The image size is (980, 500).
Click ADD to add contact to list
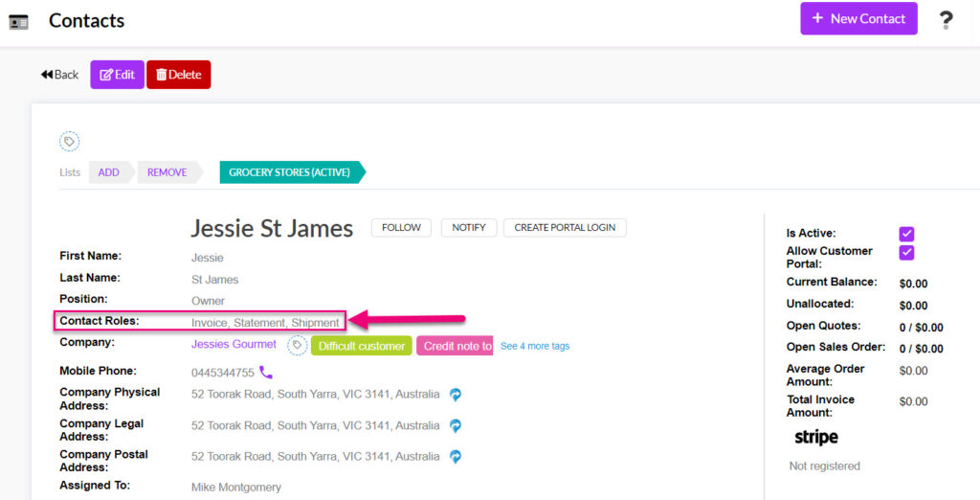(109, 172)
